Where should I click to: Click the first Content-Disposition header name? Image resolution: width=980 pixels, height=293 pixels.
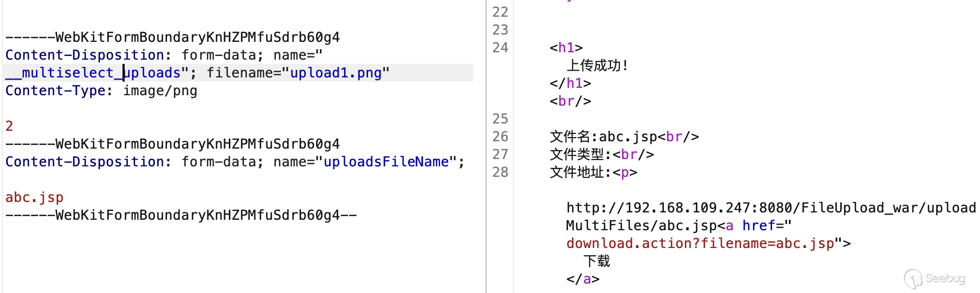85,55
